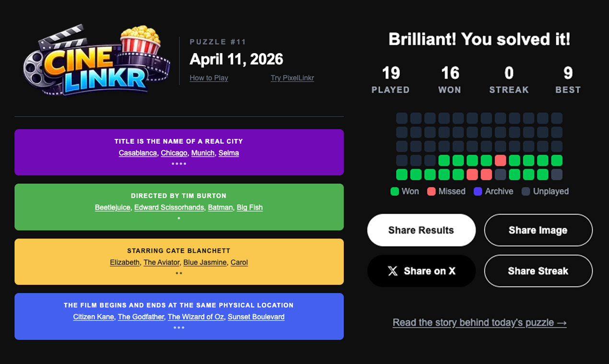Click the first green square in bottom grid row
This screenshot has height=364, width=609.
click(401, 174)
